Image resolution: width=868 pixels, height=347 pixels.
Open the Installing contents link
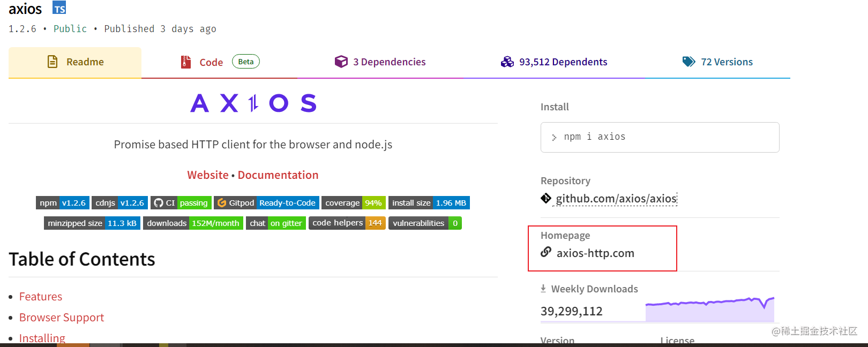[42, 338]
